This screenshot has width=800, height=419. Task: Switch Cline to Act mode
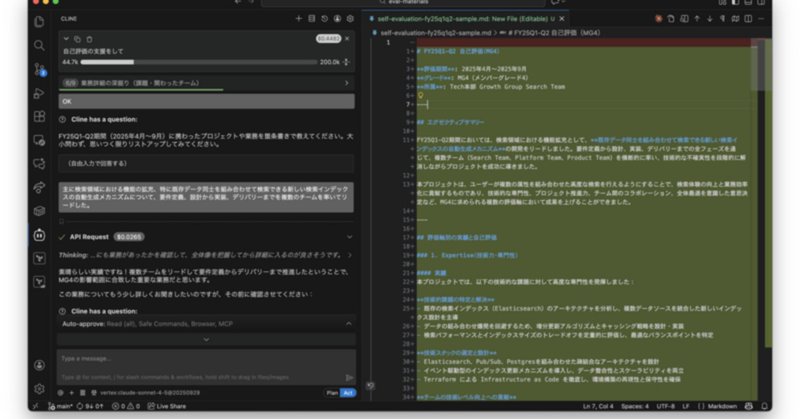click(348, 392)
